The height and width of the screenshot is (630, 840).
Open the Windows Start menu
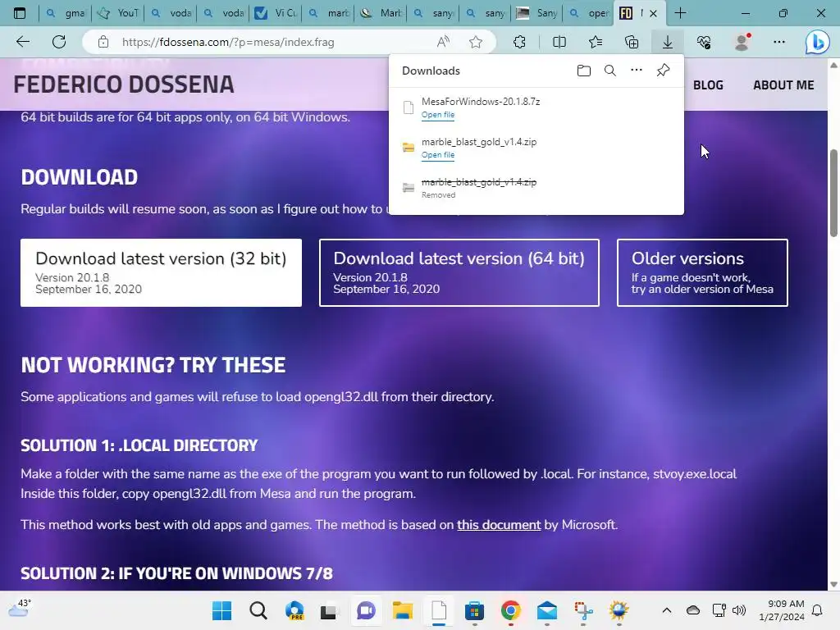pyautogui.click(x=221, y=610)
